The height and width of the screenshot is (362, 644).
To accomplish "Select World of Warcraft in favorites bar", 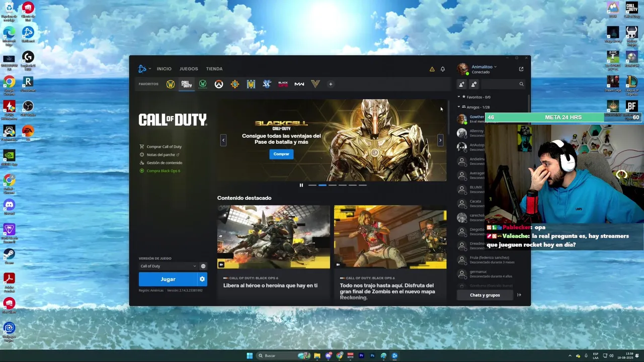I will pos(171,84).
